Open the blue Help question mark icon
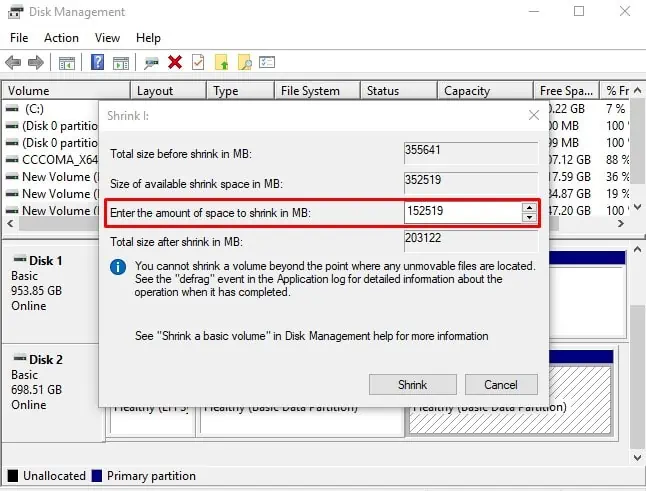Image resolution: width=646 pixels, height=491 pixels. coord(97,62)
